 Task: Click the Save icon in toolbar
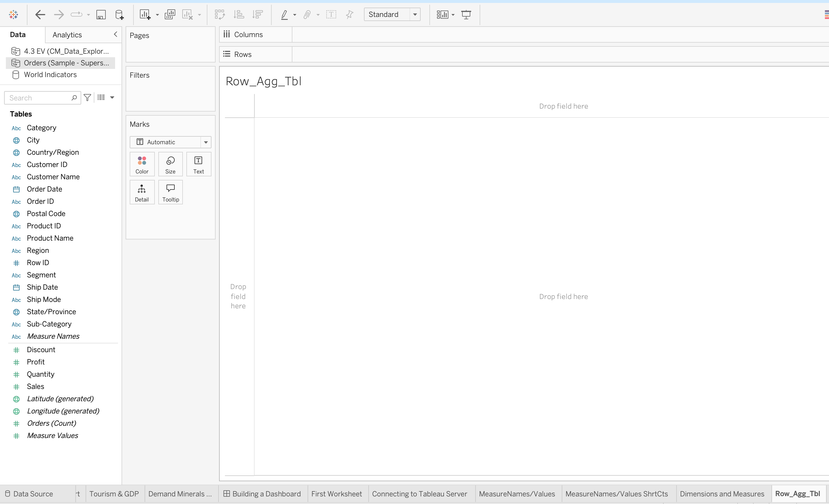(101, 15)
